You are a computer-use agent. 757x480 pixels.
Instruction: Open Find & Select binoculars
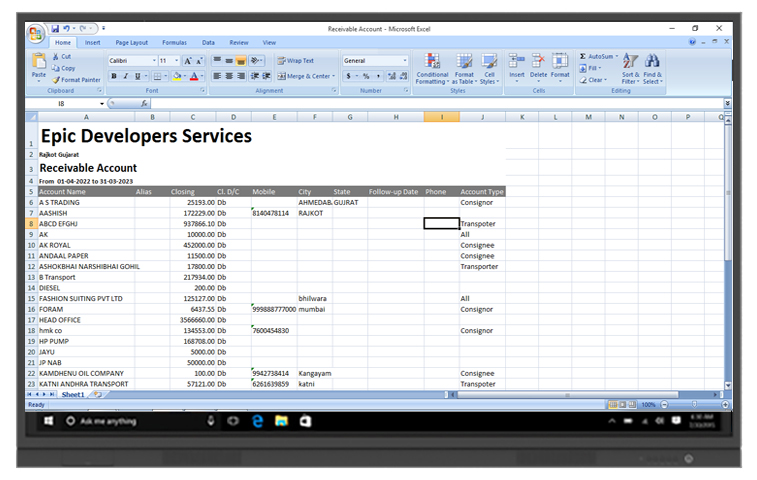652,69
